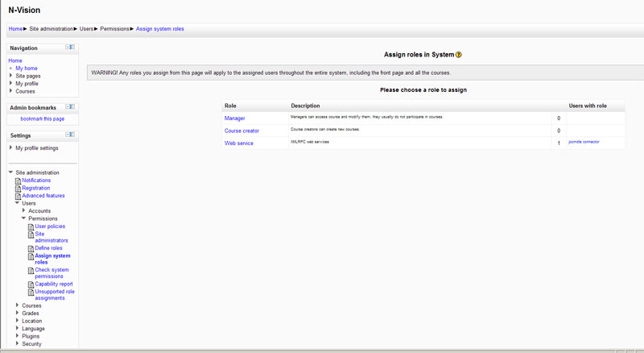The width and height of the screenshot is (644, 353).
Task: Expand Site pages in Navigation
Action: click(x=11, y=76)
